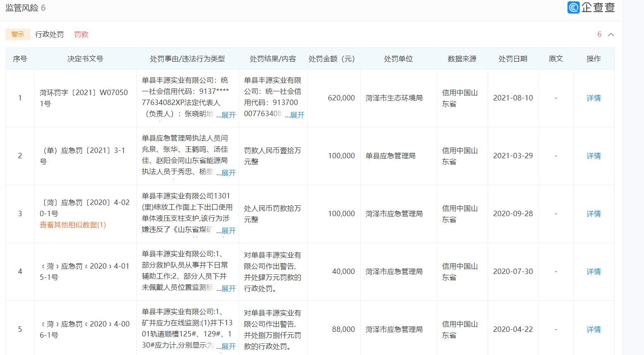Viewport: 644px width, 355px height.
Task: Expand row 1's 处罚事由 text via 展开
Action: [228, 115]
